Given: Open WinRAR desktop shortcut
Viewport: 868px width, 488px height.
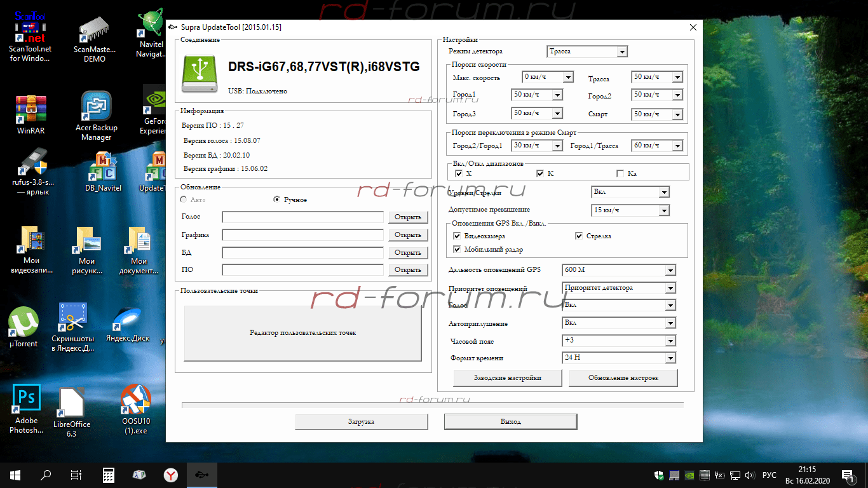Looking at the screenshot, I should tap(31, 111).
